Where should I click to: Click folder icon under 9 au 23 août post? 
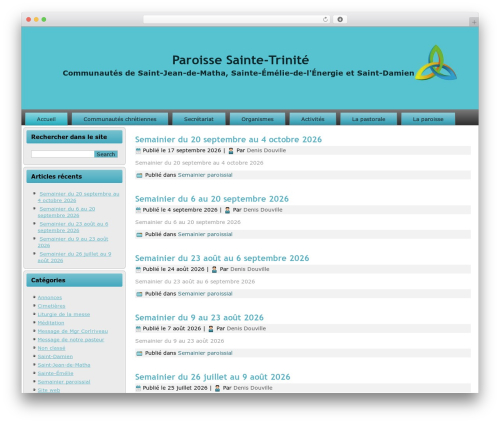139,353
